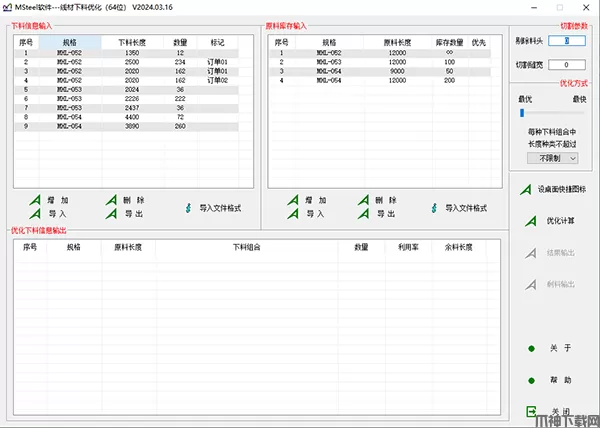Open the 关于 dialog
This screenshot has width=600, height=428.
point(553,348)
